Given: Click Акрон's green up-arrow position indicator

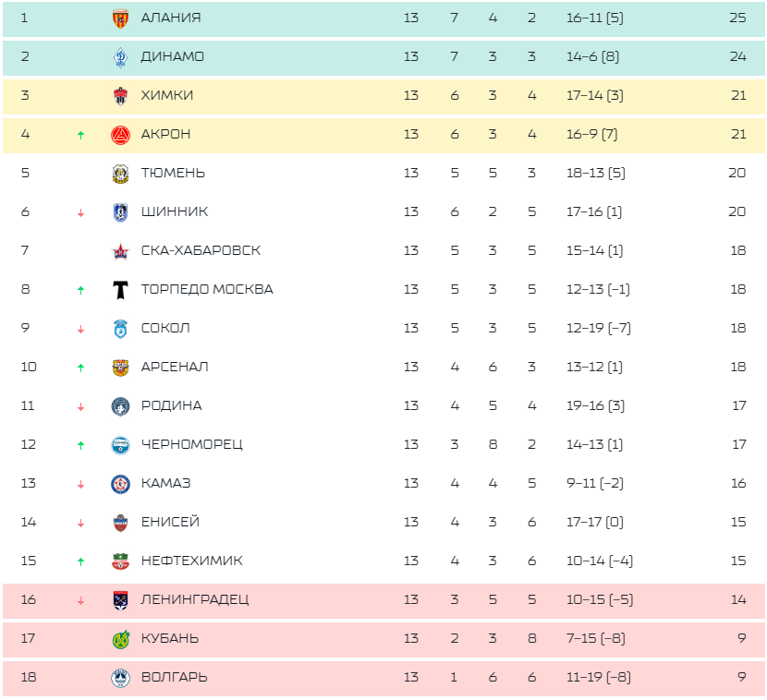Looking at the screenshot, I should point(80,135).
